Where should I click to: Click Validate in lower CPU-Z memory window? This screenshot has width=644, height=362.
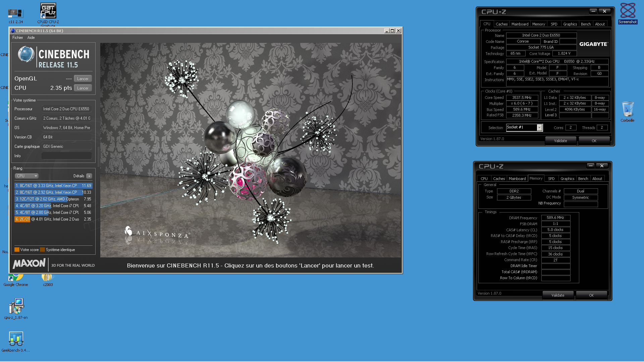pos(558,295)
